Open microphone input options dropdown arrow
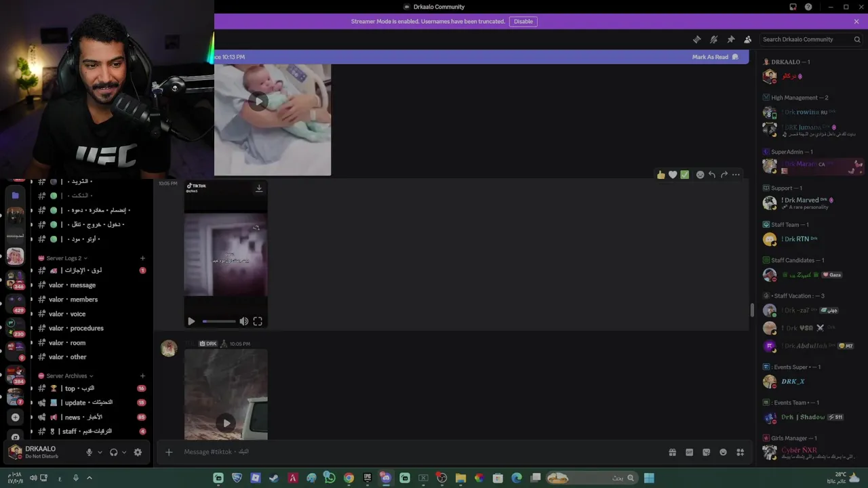The height and width of the screenshot is (488, 868). point(100,452)
